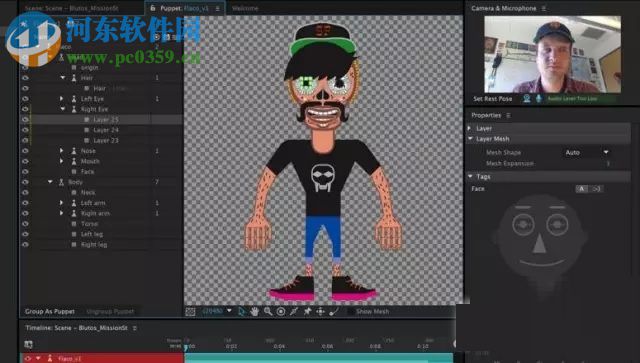Hide Layer 23
The height and width of the screenshot is (363, 640).
click(x=25, y=140)
